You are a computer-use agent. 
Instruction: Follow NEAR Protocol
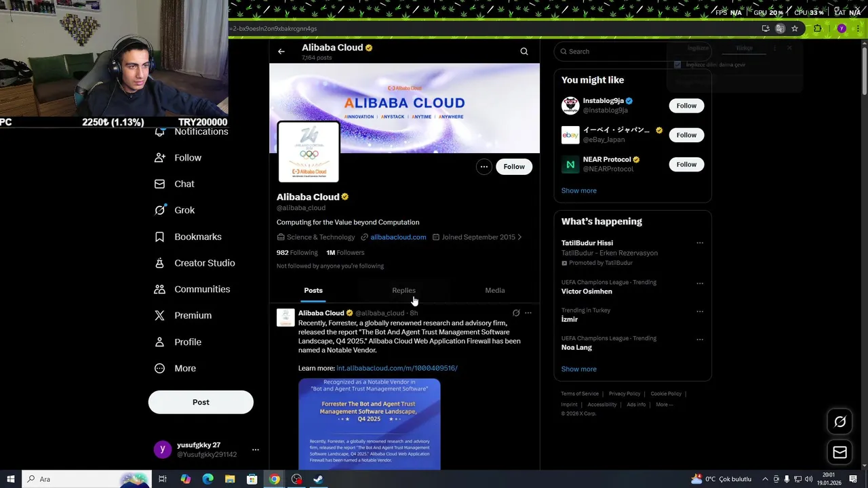686,165
